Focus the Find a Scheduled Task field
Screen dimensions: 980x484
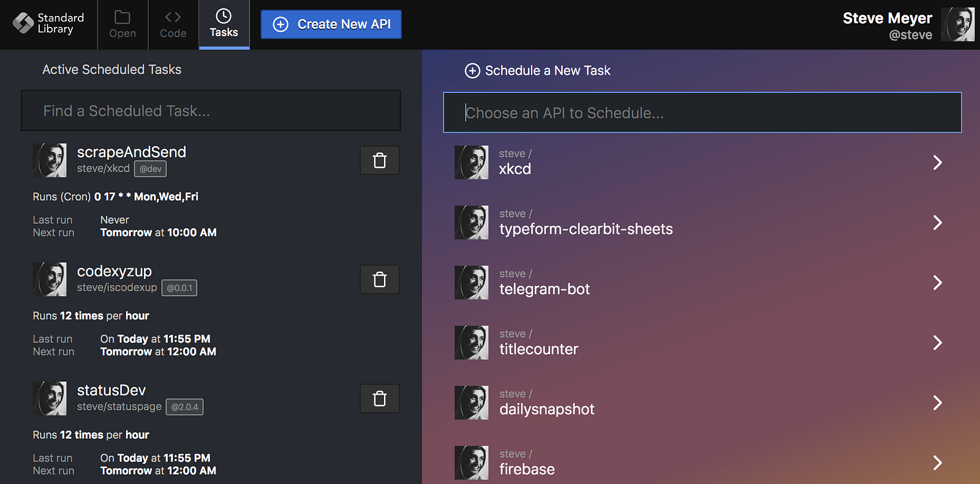pyautogui.click(x=211, y=111)
